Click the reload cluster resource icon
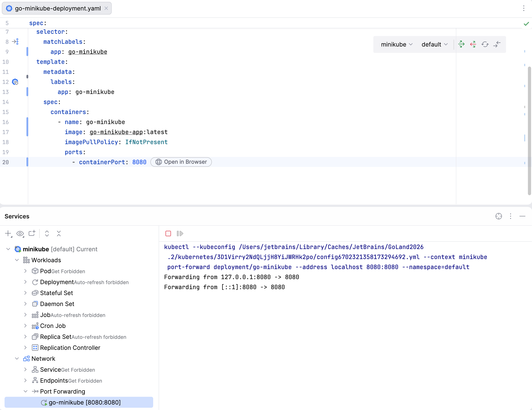 (485, 44)
